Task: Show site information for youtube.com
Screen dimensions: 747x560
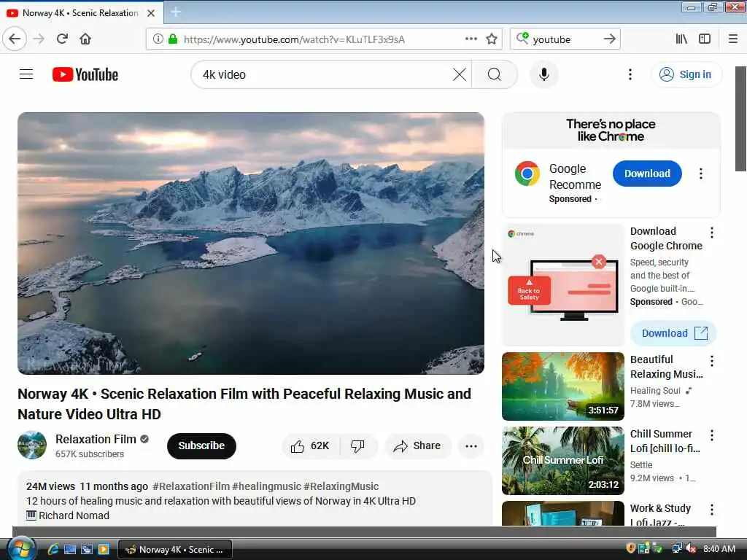Action: (158, 39)
